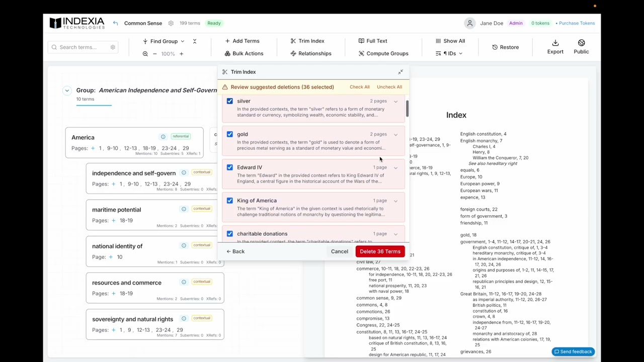Click Add Terms in the toolbar
The image size is (644, 362).
coord(242,41)
